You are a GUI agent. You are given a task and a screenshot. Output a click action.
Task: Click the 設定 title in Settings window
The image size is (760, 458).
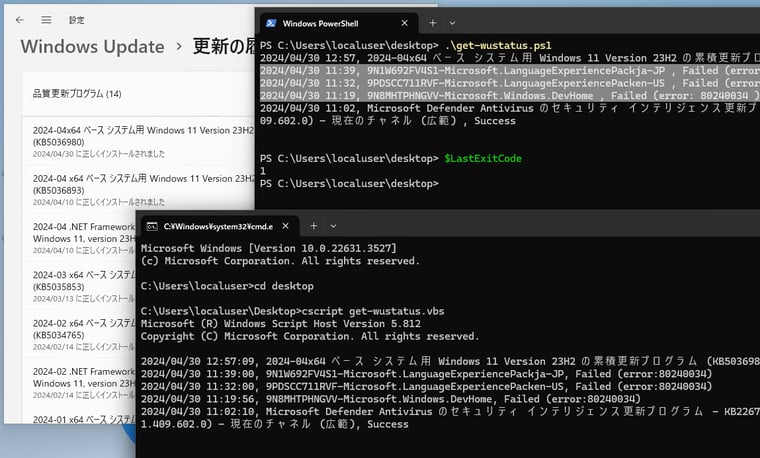coord(76,20)
